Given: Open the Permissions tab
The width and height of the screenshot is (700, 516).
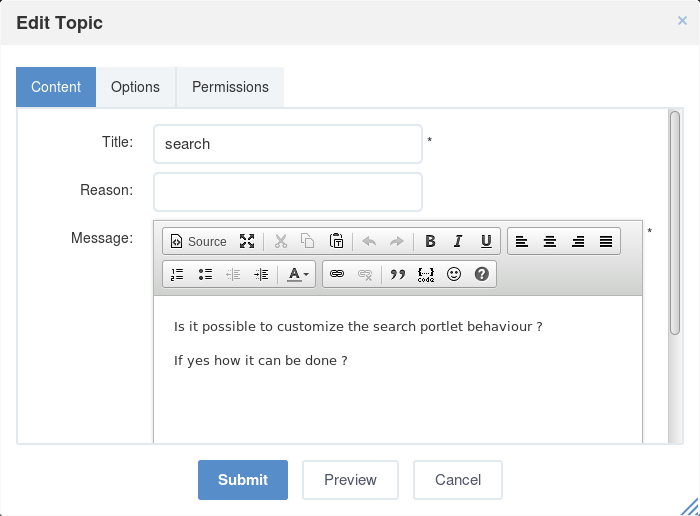Looking at the screenshot, I should coord(230,87).
